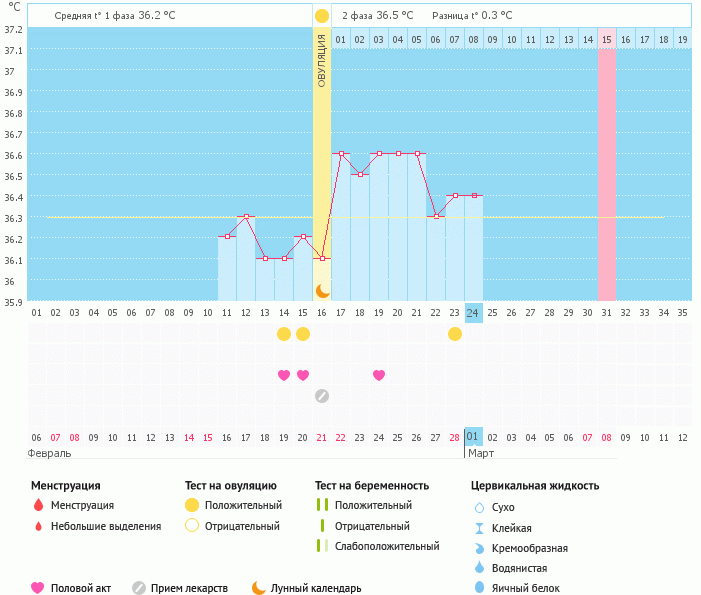Click the positive ovulation test circle under day 23
Screen dimensions: 701x595
click(x=455, y=333)
